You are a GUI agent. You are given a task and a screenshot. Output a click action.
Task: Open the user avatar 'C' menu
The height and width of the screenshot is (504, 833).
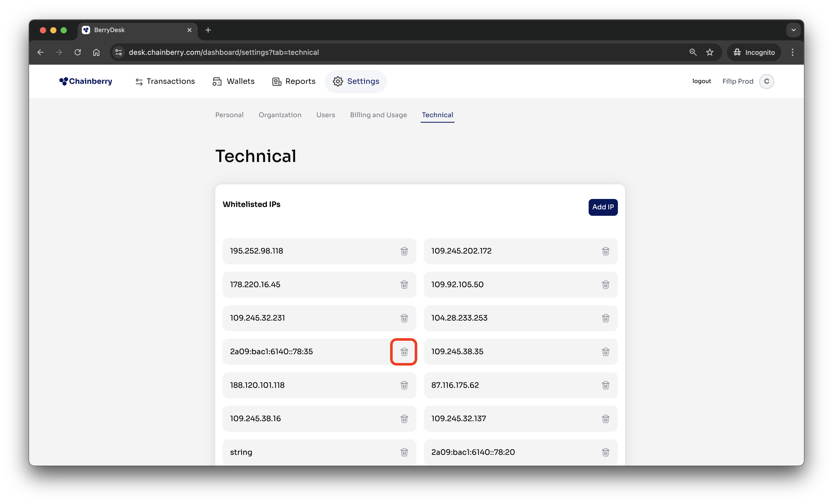point(766,81)
